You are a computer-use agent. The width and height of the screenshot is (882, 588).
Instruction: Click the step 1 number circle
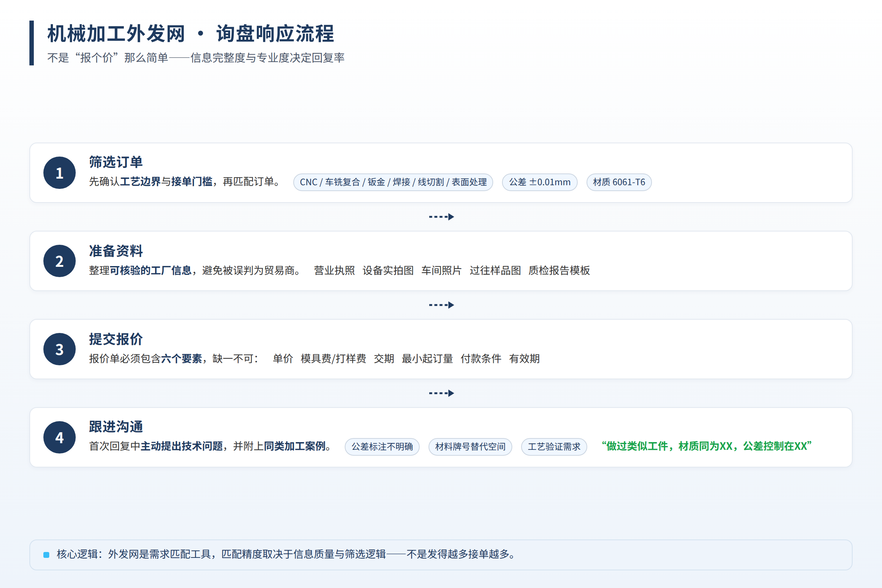coord(60,173)
